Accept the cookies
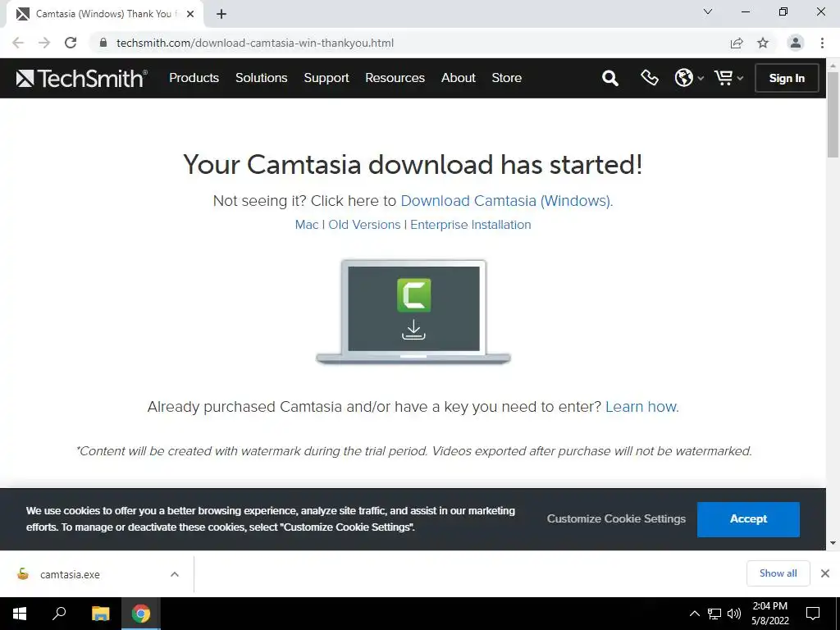The height and width of the screenshot is (630, 840). (x=748, y=519)
